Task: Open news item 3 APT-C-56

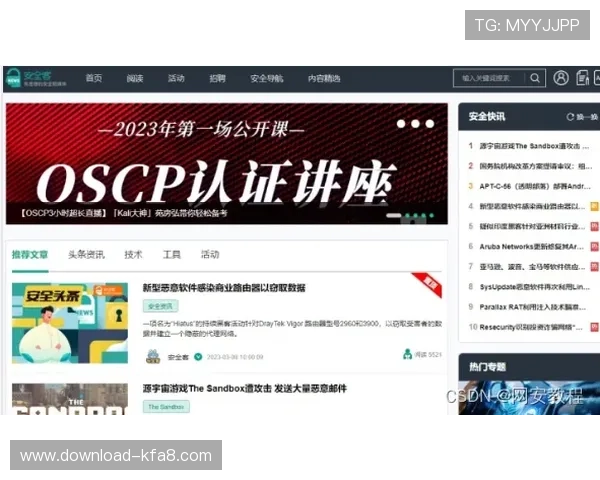Action: click(x=535, y=186)
